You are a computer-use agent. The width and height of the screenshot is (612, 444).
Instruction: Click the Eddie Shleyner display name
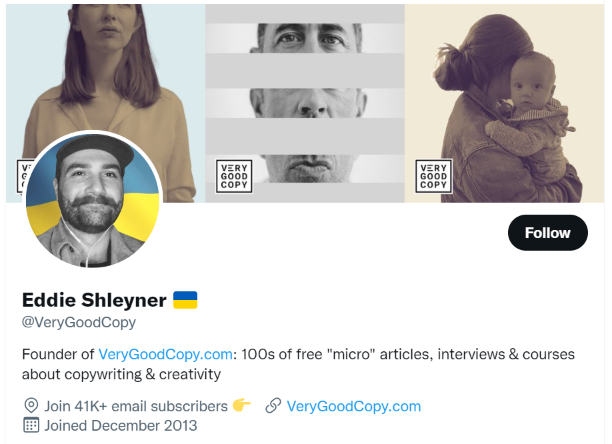[94, 300]
